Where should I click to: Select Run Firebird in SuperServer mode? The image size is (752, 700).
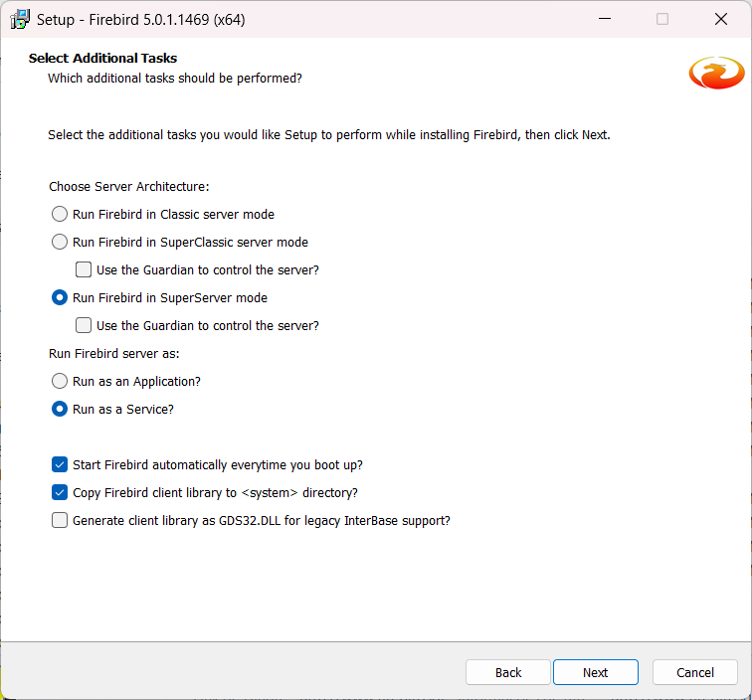(60, 297)
